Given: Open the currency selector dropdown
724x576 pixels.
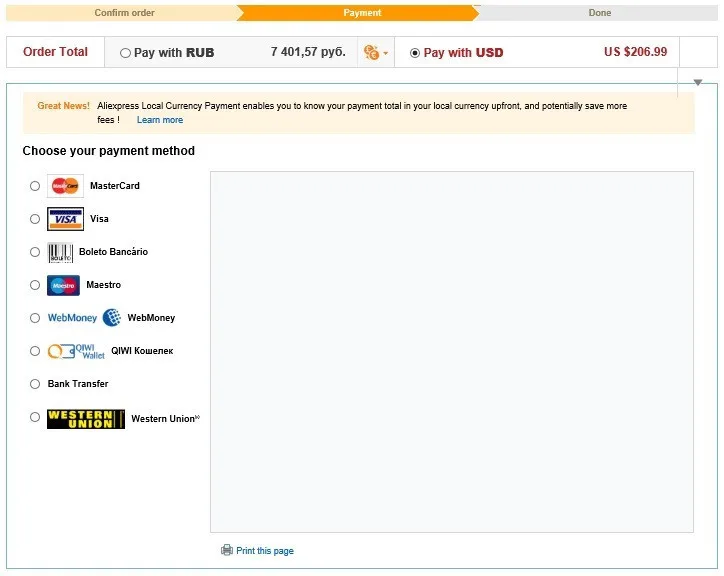Looking at the screenshot, I should tap(376, 52).
